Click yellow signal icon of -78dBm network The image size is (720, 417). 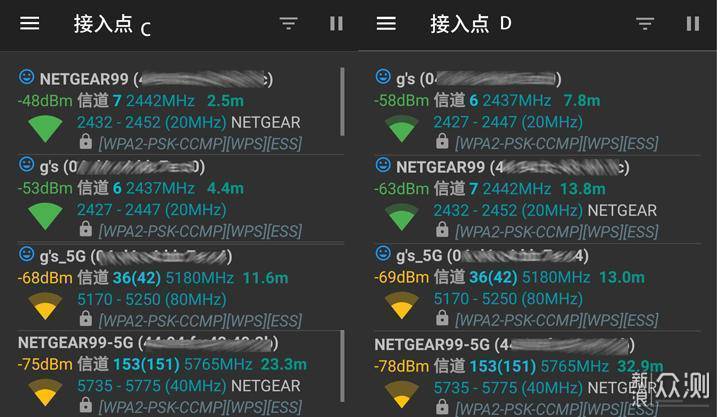(402, 395)
